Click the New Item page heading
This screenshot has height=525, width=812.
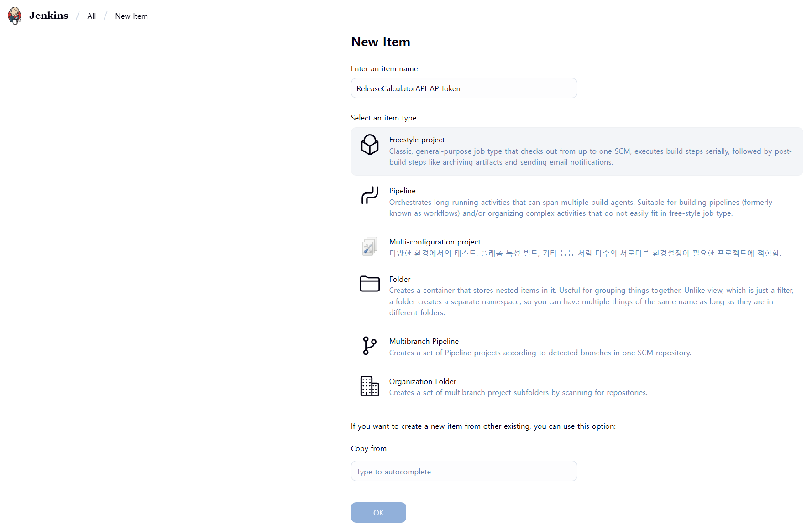[381, 42]
